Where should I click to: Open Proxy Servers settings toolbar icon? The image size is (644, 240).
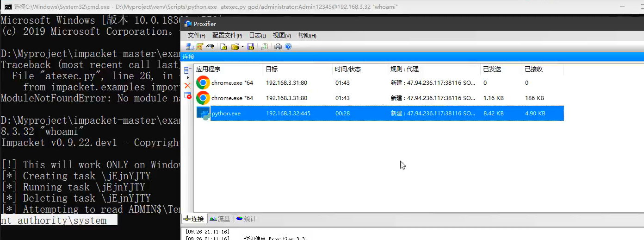(x=190, y=46)
